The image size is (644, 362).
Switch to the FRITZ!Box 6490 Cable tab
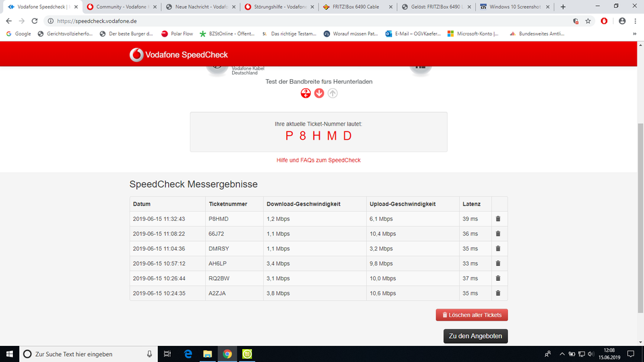pyautogui.click(x=358, y=6)
